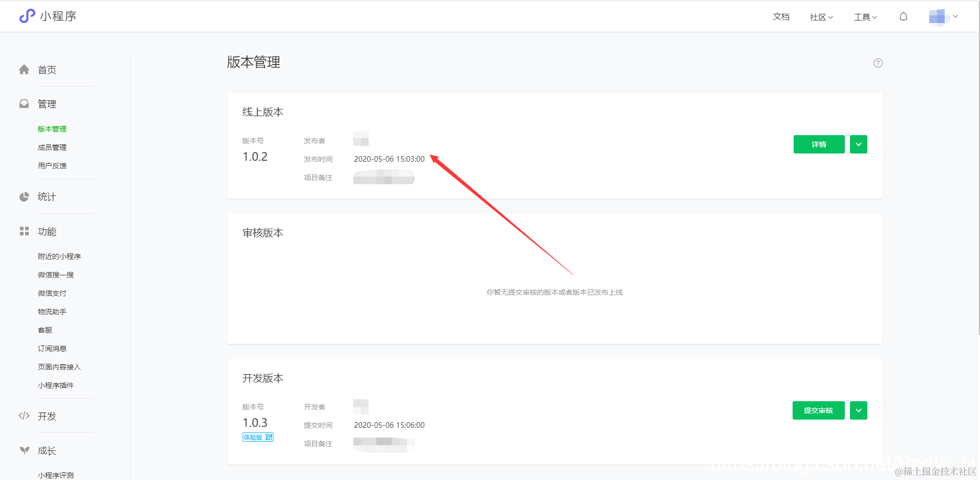Open the 体验版 QR code badge
The width and height of the screenshot is (980, 480).
258,437
